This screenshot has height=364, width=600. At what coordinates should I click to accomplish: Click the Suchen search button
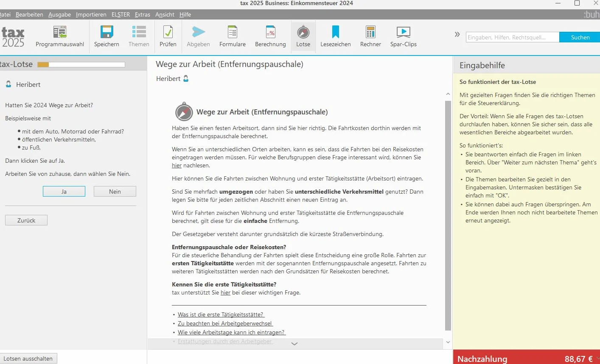pos(580,37)
